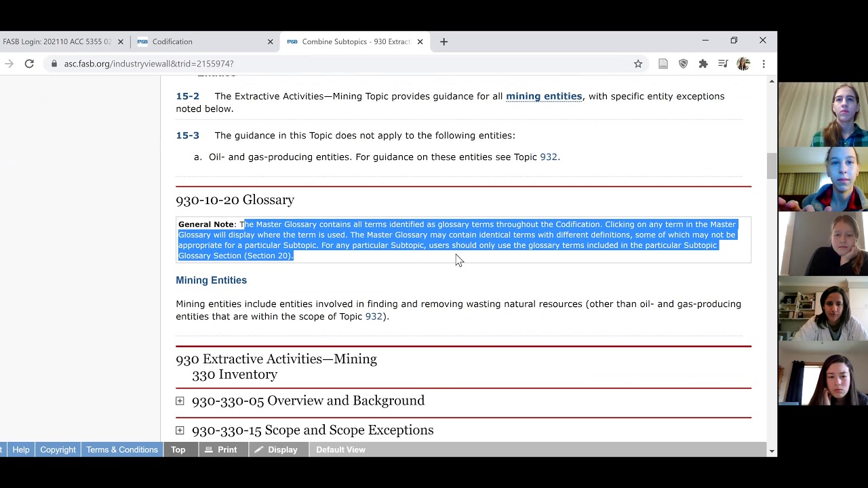Image resolution: width=868 pixels, height=488 pixels.
Task: Click paragraph number 15-2
Action: [188, 96]
